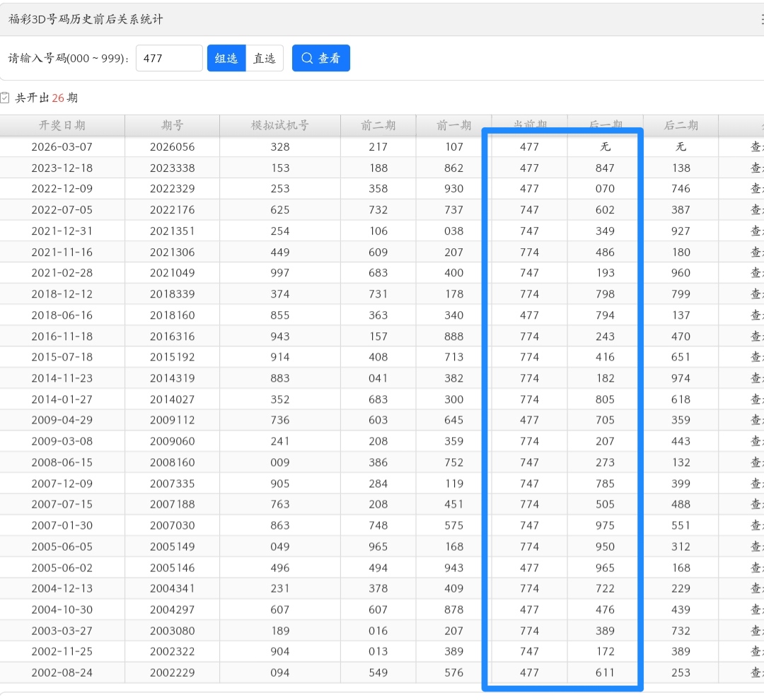Sort by the 开奖日期 column header
The width and height of the screenshot is (764, 700).
click(x=62, y=125)
